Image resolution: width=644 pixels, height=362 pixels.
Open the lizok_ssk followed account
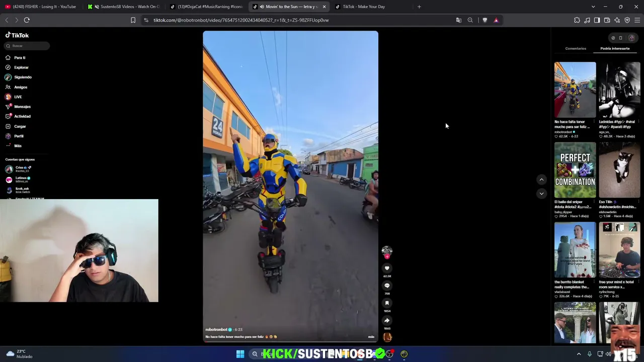[18, 190]
